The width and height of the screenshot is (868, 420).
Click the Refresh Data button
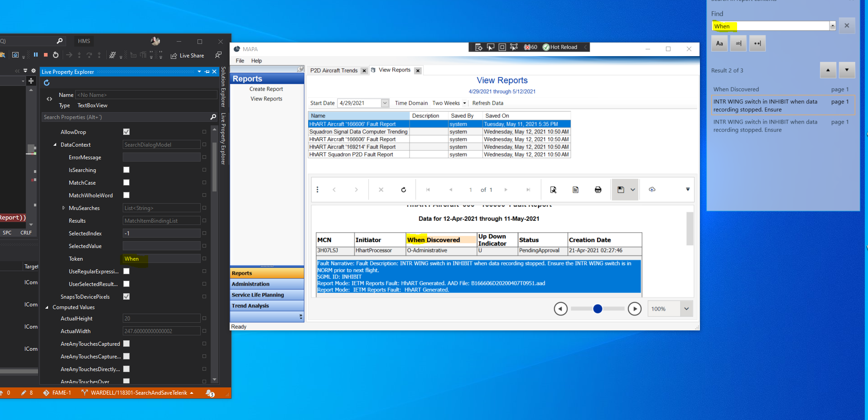point(487,103)
